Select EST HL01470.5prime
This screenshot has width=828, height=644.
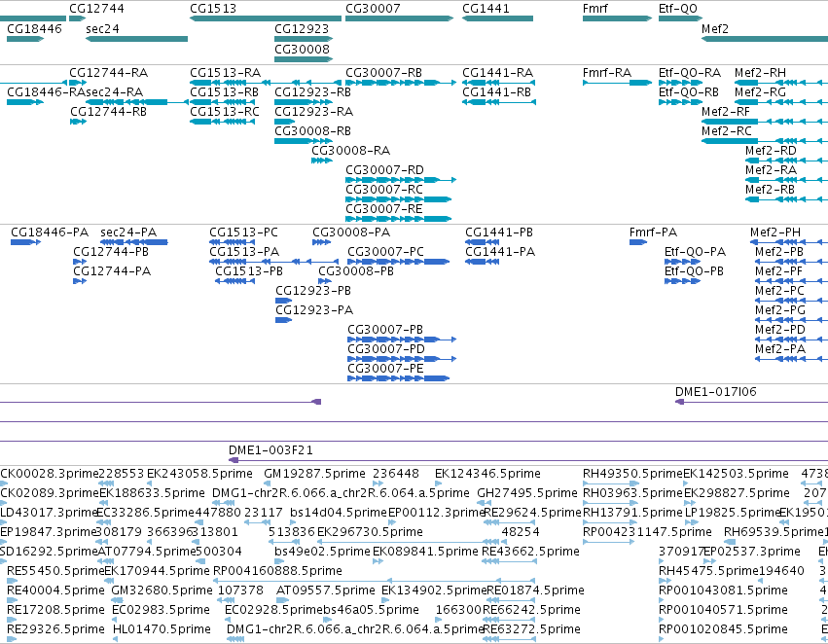point(162,629)
